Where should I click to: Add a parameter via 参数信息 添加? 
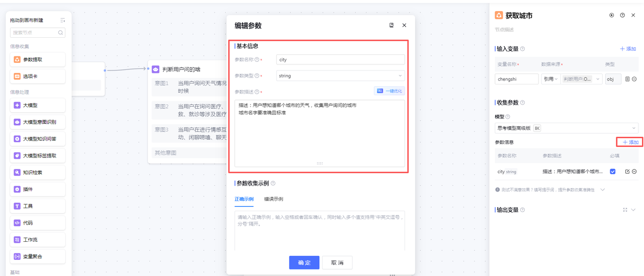coord(630,142)
